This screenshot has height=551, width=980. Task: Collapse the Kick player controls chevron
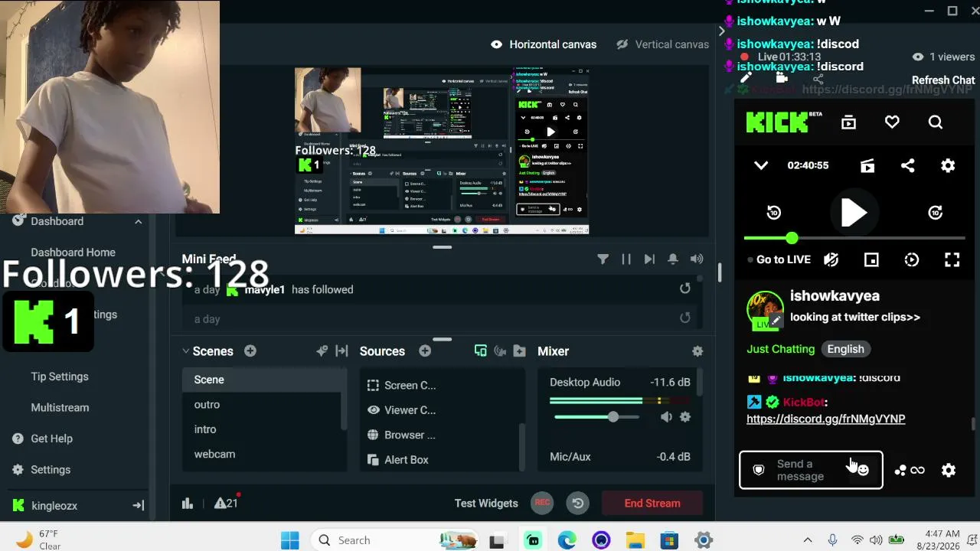pyautogui.click(x=761, y=165)
